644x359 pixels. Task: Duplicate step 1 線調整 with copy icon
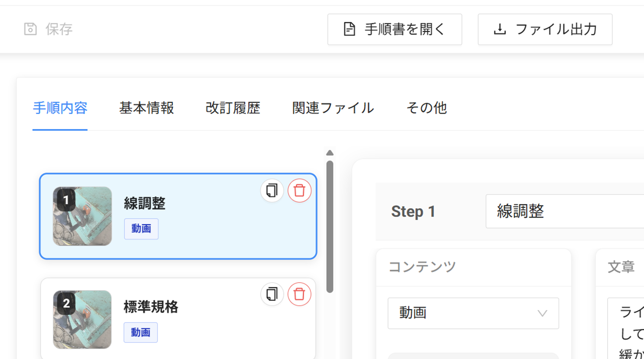(272, 191)
